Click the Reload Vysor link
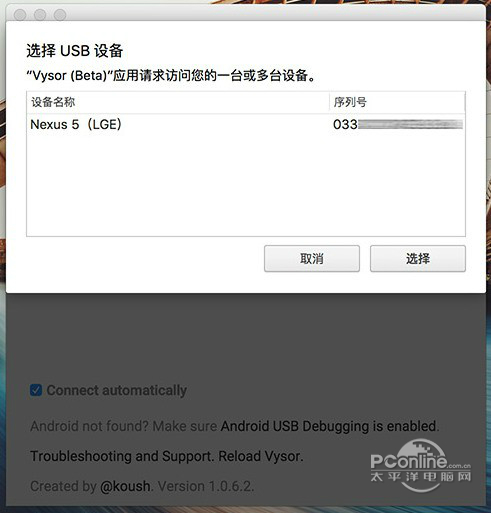The width and height of the screenshot is (491, 513). point(260,456)
